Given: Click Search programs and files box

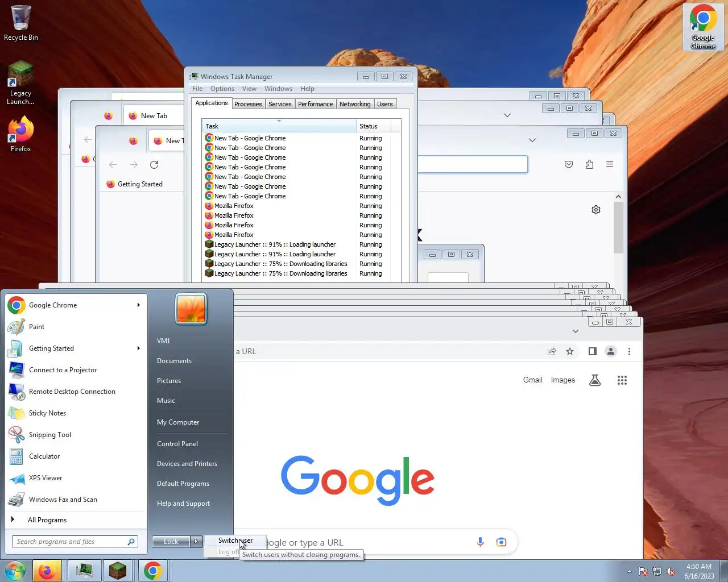Looking at the screenshot, I should pyautogui.click(x=75, y=542).
